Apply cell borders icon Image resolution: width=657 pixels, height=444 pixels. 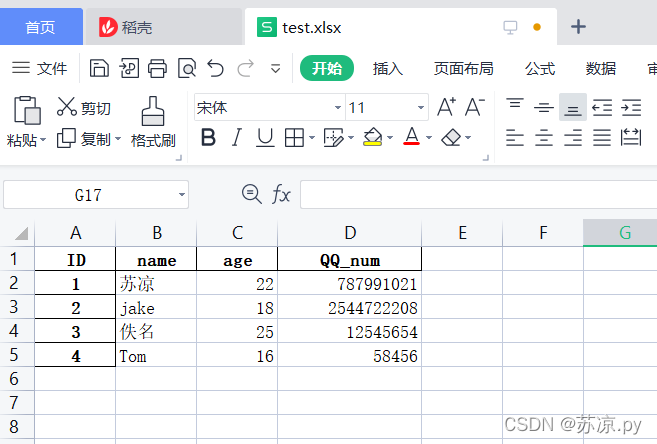coord(294,137)
